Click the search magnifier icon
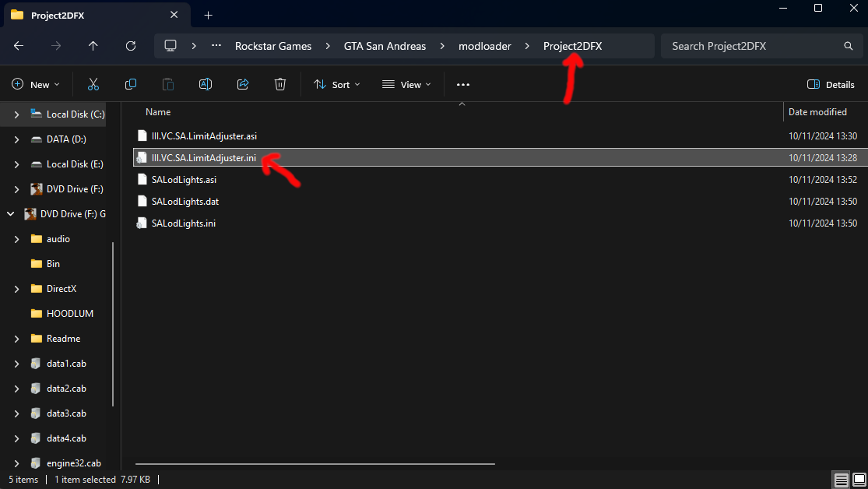The height and width of the screenshot is (489, 868). (x=848, y=46)
